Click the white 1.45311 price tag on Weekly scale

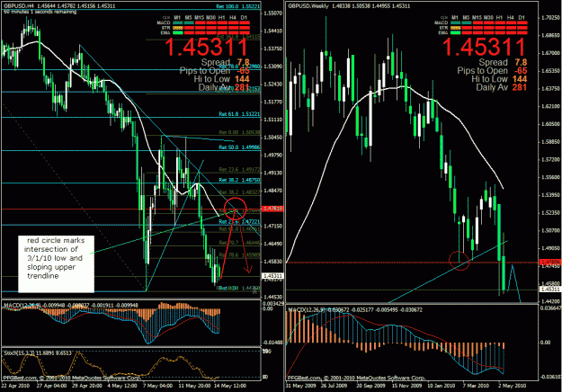point(550,289)
